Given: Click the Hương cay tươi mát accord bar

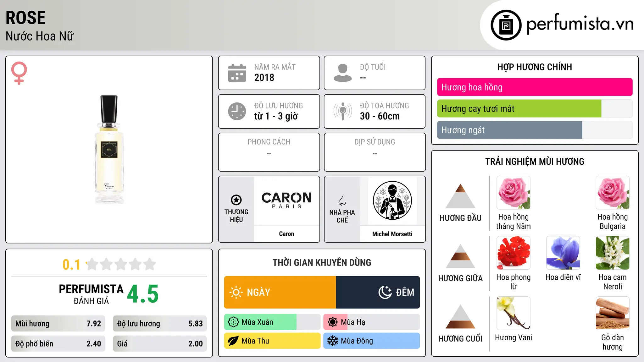Looking at the screenshot, I should point(535,108).
